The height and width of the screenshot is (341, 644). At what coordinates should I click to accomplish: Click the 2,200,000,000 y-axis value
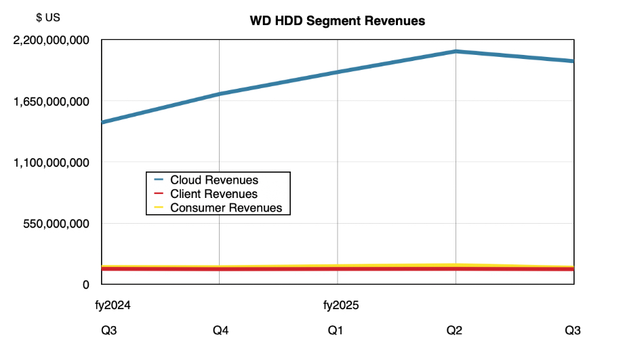(x=52, y=40)
